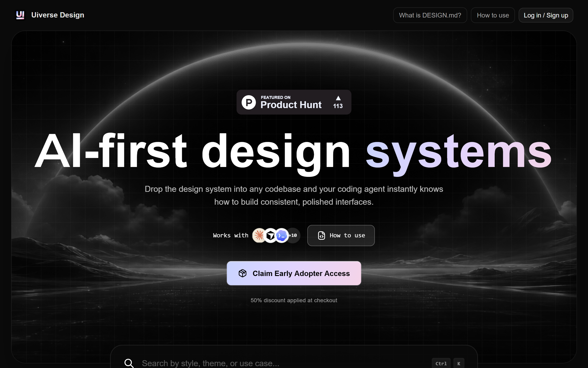Click the blue terminal prompt agent icon
Image resolution: width=588 pixels, height=368 pixels.
tap(281, 235)
